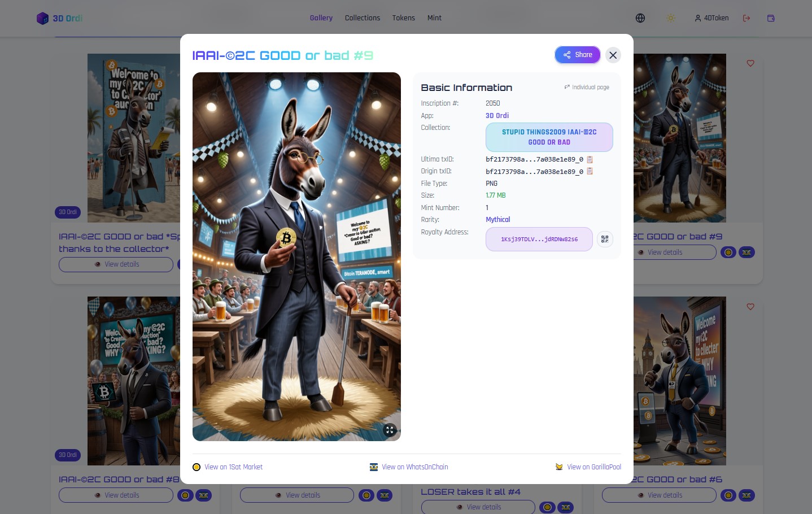
Task: Open the language globe selector
Action: (x=640, y=18)
